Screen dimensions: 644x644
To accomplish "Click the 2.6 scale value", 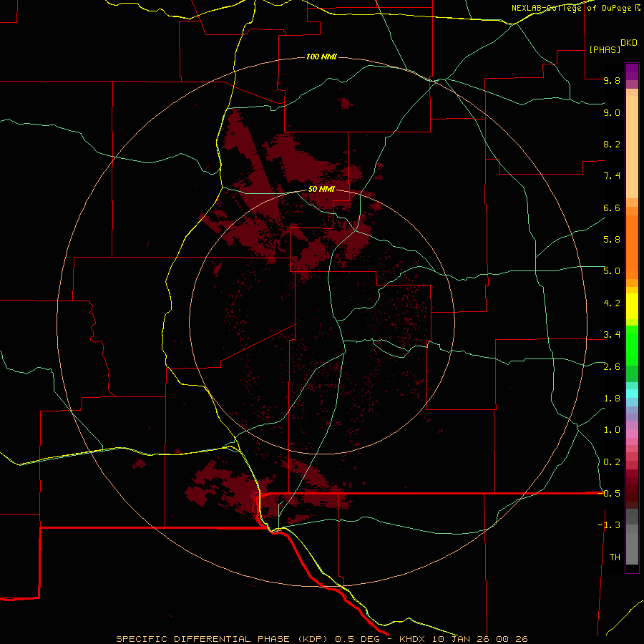I will pyautogui.click(x=612, y=367).
